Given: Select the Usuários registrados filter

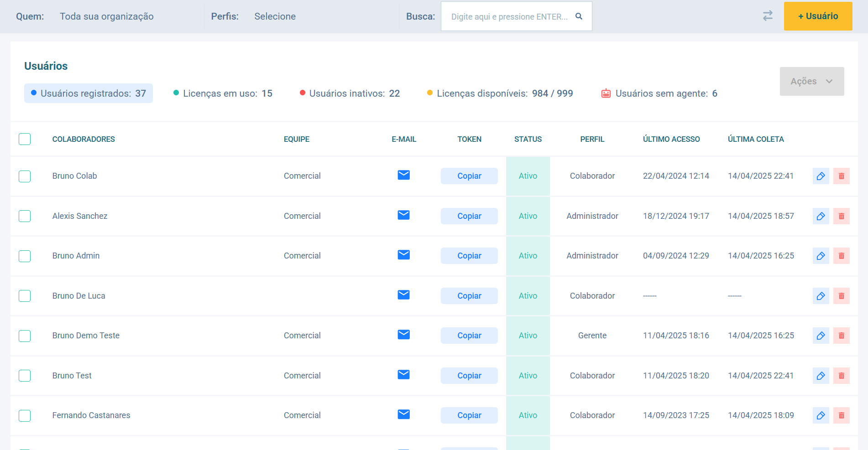Looking at the screenshot, I should pos(89,93).
